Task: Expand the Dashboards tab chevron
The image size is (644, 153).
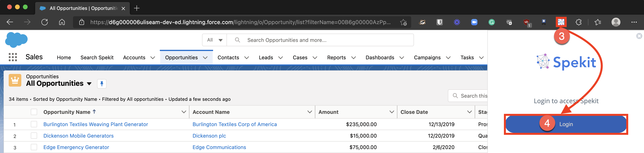Action: 402,58
